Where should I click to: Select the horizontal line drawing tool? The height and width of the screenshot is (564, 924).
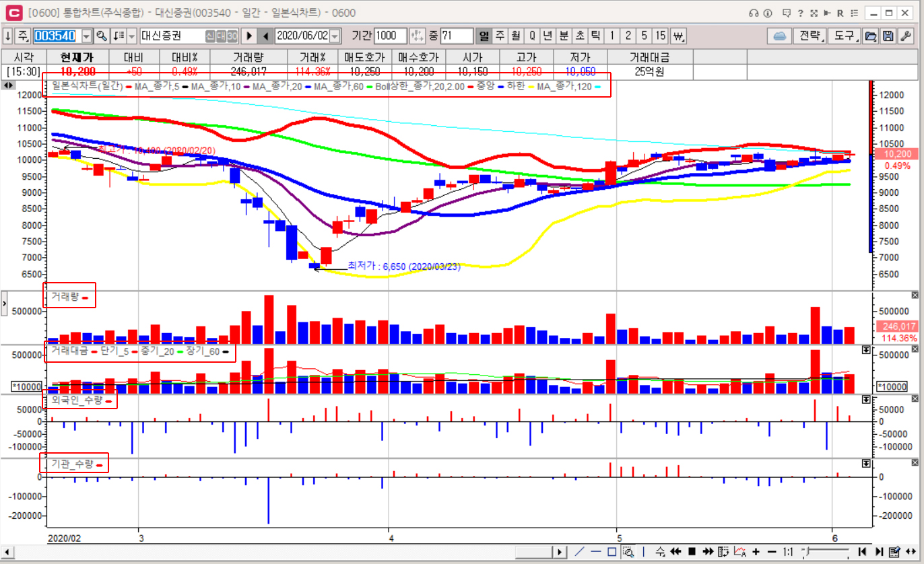click(x=596, y=552)
